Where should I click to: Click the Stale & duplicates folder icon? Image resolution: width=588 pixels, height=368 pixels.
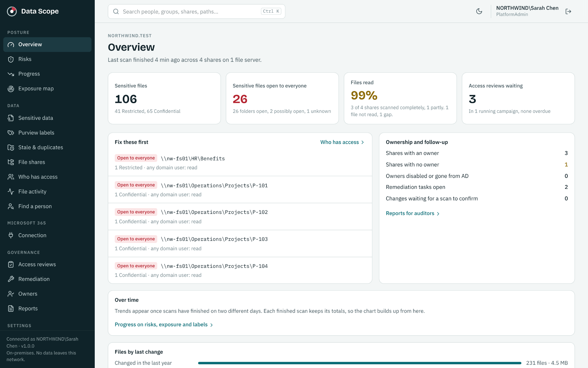pos(11,147)
